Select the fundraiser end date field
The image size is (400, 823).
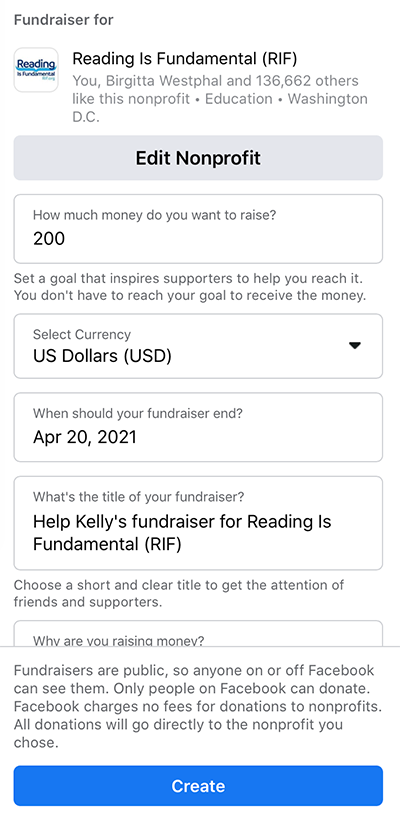coord(198,427)
